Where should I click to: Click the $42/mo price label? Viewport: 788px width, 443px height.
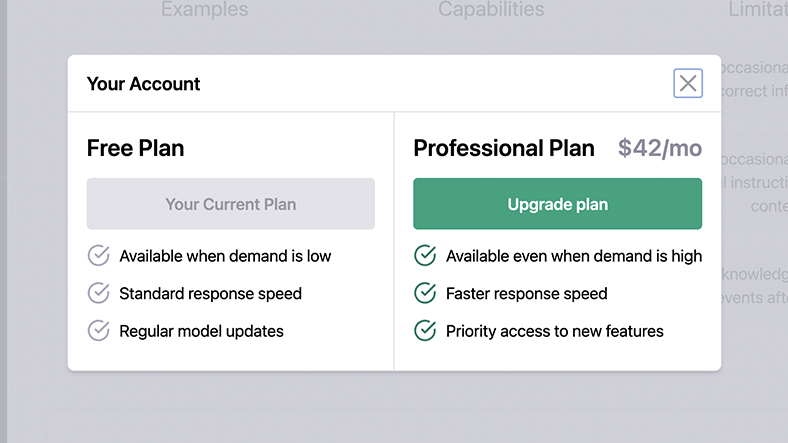tap(660, 148)
